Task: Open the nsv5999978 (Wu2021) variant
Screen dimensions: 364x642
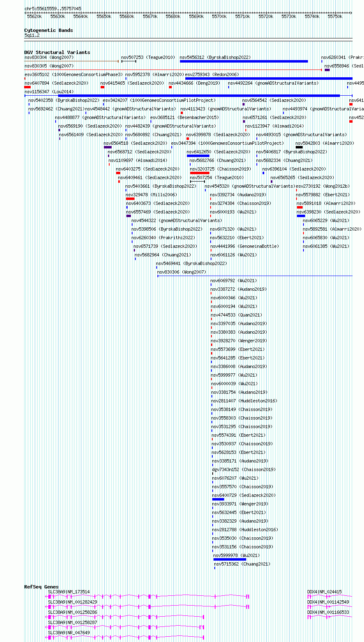Action: (237, 555)
